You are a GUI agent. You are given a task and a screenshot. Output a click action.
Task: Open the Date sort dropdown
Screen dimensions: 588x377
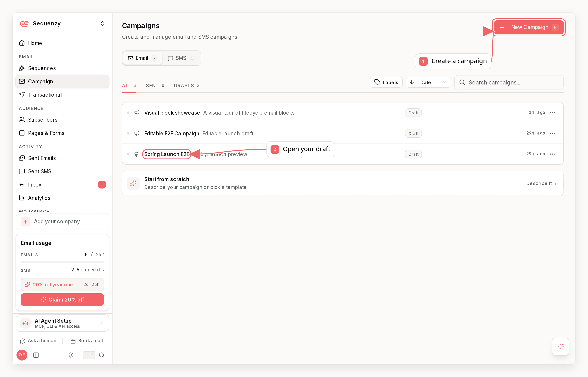click(x=434, y=82)
